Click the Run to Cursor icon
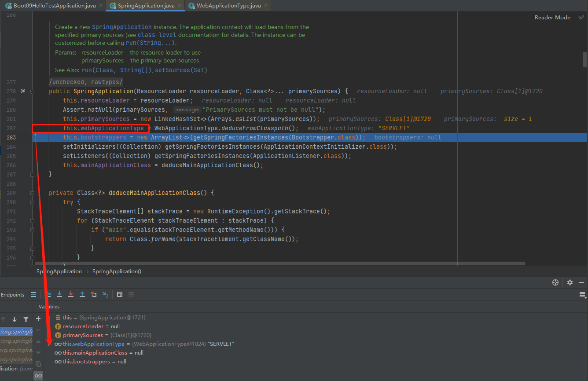The height and width of the screenshot is (381, 588). coord(105,294)
